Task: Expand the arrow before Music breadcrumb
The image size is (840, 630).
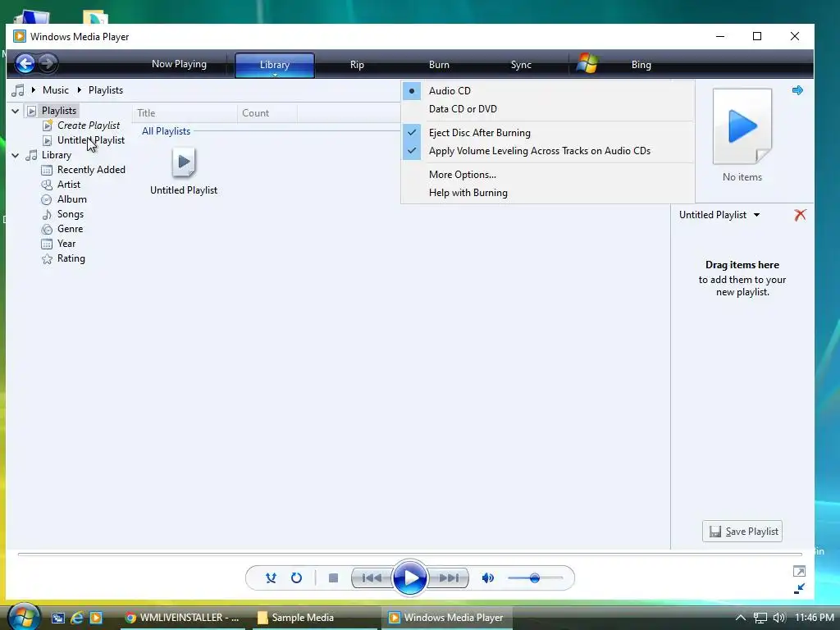Action: pos(33,90)
